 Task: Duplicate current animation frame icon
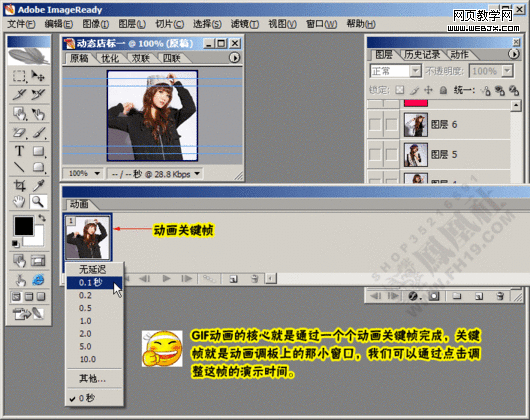(234, 279)
